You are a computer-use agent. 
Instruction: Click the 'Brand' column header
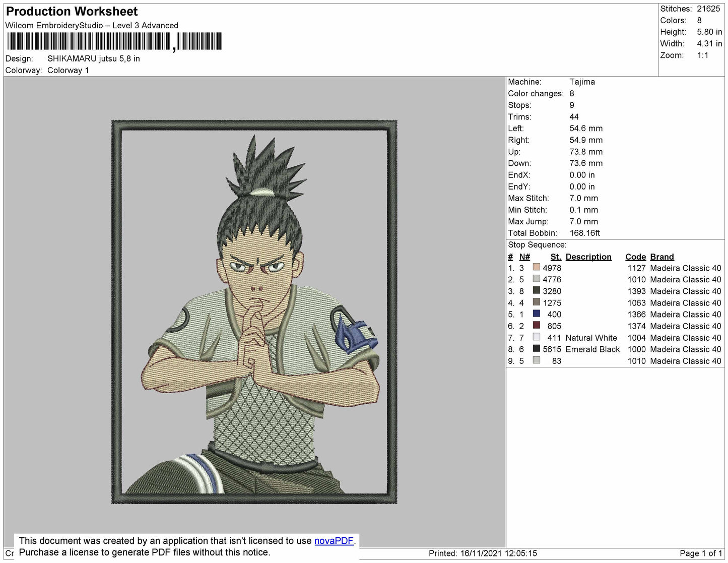click(662, 257)
